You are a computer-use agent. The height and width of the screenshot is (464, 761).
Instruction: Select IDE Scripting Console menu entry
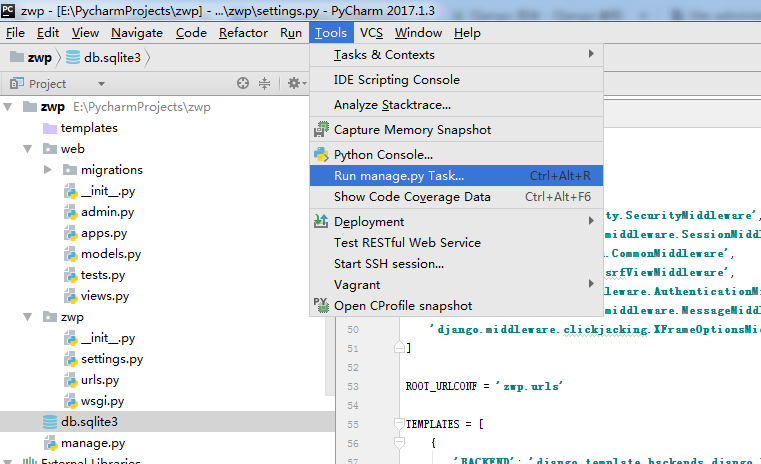[x=456, y=80]
